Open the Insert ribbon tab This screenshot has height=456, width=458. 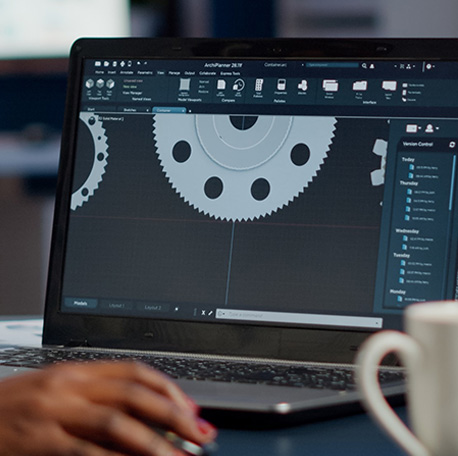tap(112, 72)
